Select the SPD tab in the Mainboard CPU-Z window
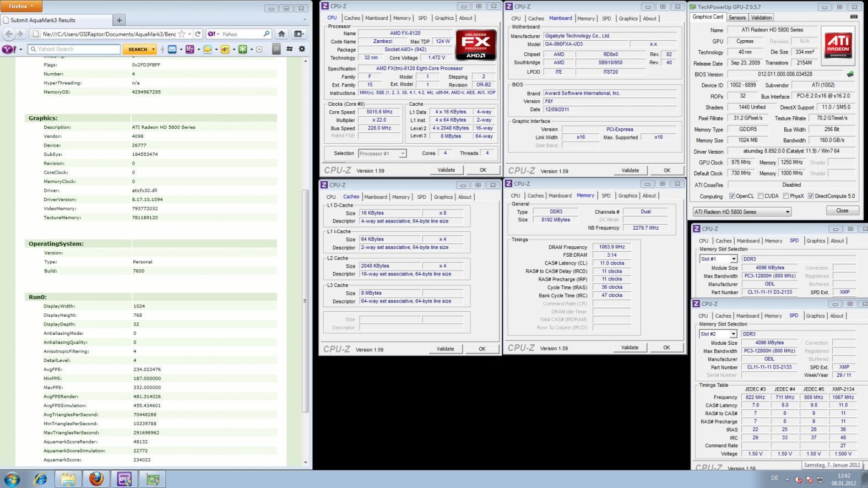This screenshot has height=488, width=868. point(606,18)
